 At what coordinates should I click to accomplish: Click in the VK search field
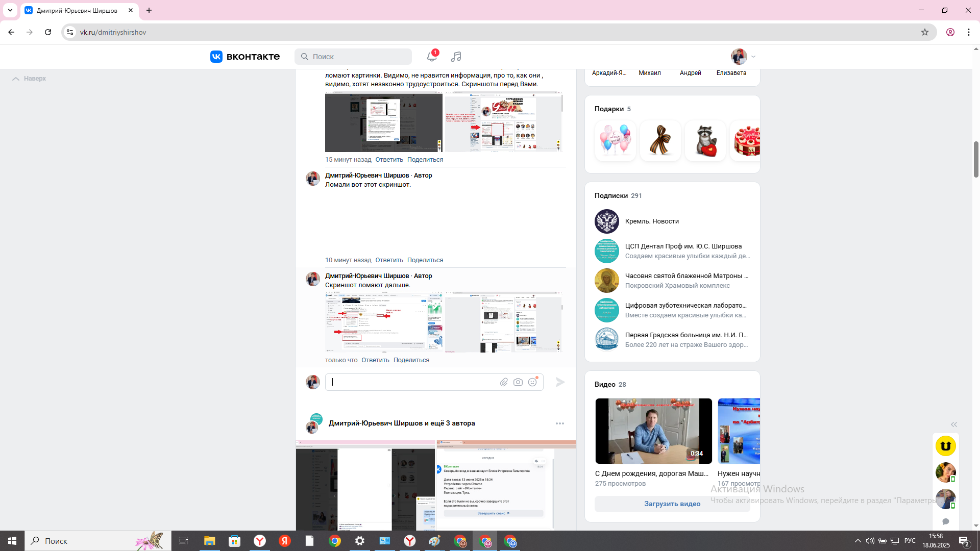(x=353, y=57)
